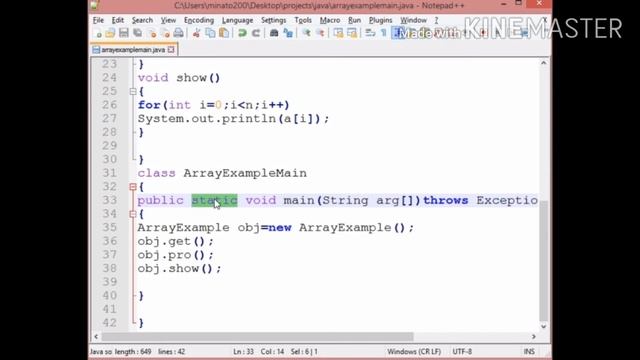Click the Paste clipboard toolbar icon

coord(224,33)
